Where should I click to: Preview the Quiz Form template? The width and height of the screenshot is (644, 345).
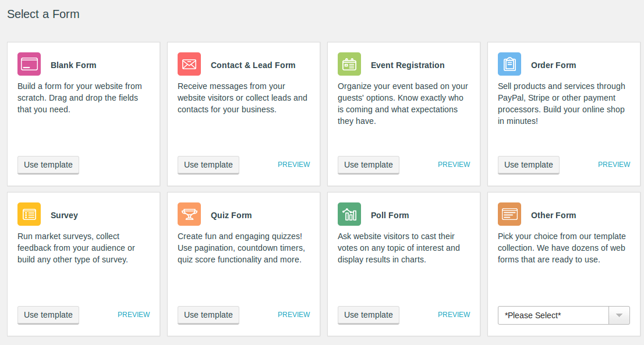click(294, 314)
